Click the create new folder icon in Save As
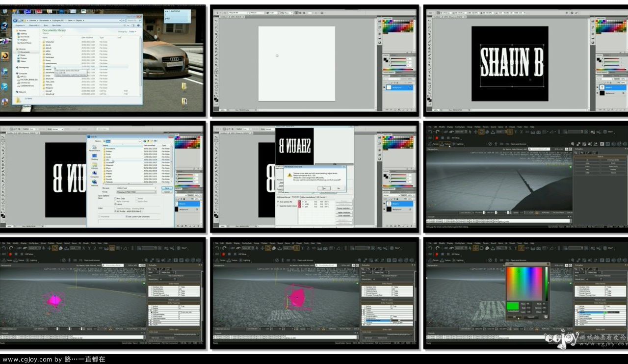 pos(152,141)
